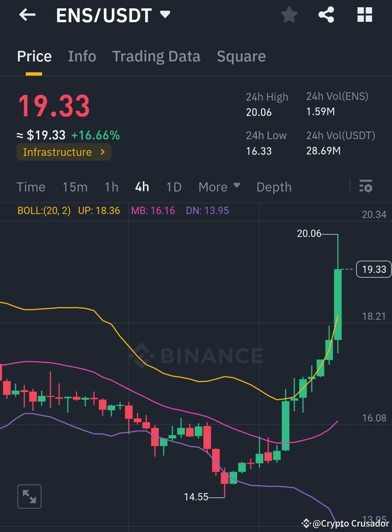Image resolution: width=392 pixels, height=532 pixels.
Task: Open the Infrastructure category chevron
Action: point(103,152)
